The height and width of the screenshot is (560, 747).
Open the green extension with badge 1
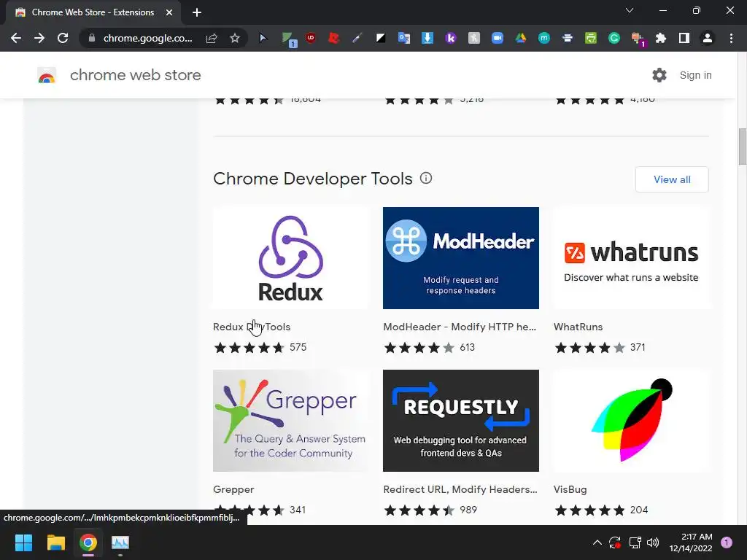click(x=288, y=39)
